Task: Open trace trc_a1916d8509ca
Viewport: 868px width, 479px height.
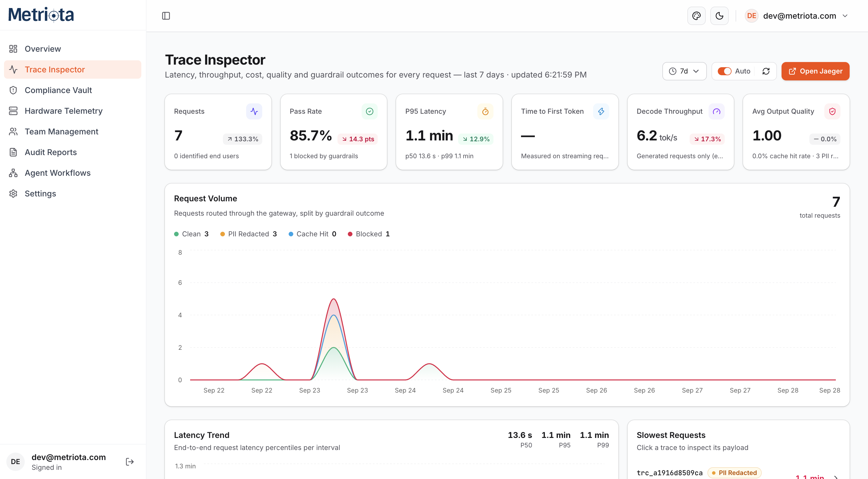Action: [669, 473]
